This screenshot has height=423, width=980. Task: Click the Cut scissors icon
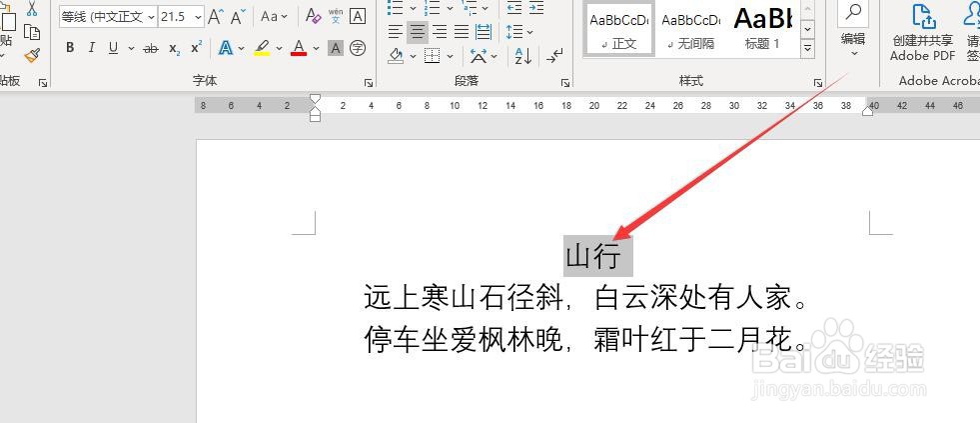click(x=32, y=8)
